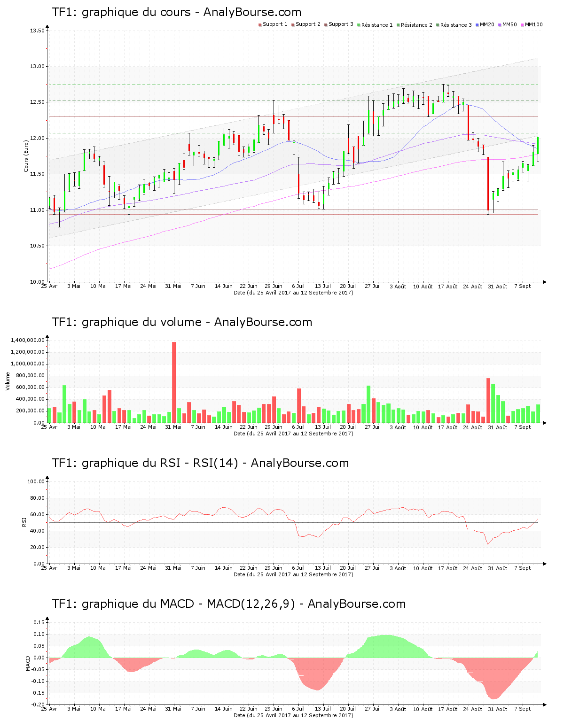This screenshot has height=728, width=564.
Task: Click the vertical 'RSI' axis title
Action: (23, 522)
